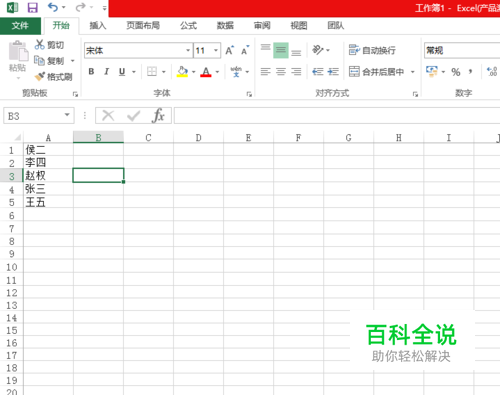The image size is (500, 395).
Task: Switch to the 插入 ribbon tab
Action: [98, 26]
